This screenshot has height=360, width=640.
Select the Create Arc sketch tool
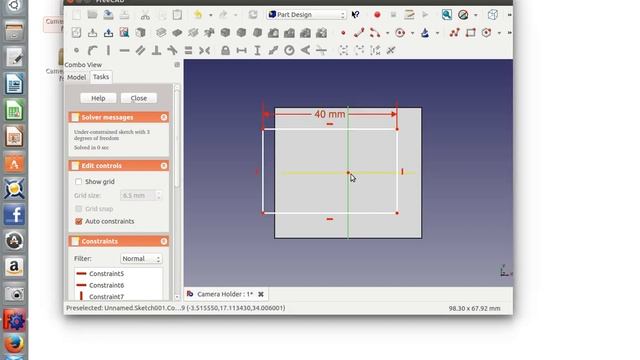point(375,33)
